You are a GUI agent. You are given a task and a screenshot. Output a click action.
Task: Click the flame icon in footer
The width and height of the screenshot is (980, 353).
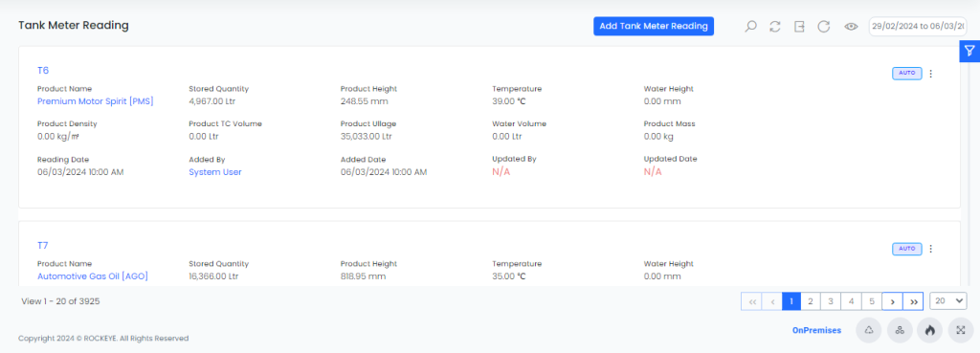929,330
